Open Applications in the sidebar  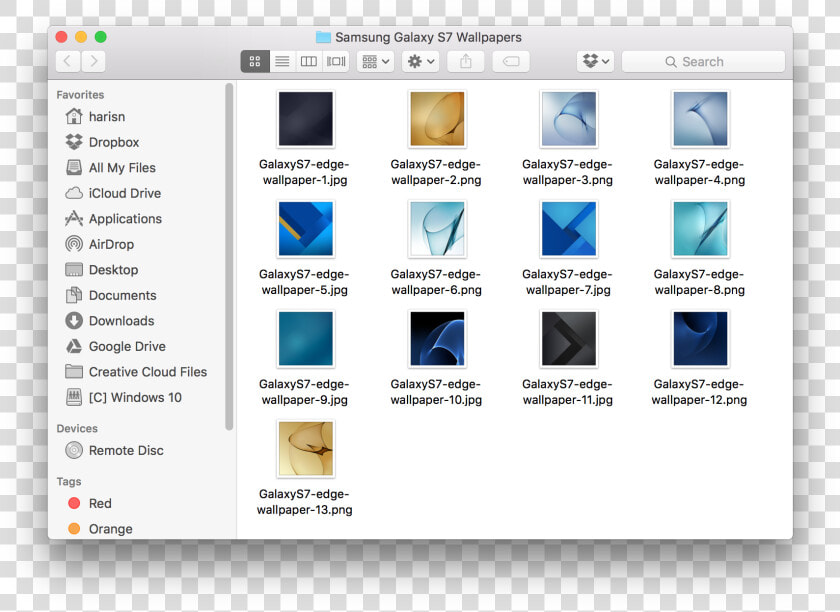(x=113, y=219)
